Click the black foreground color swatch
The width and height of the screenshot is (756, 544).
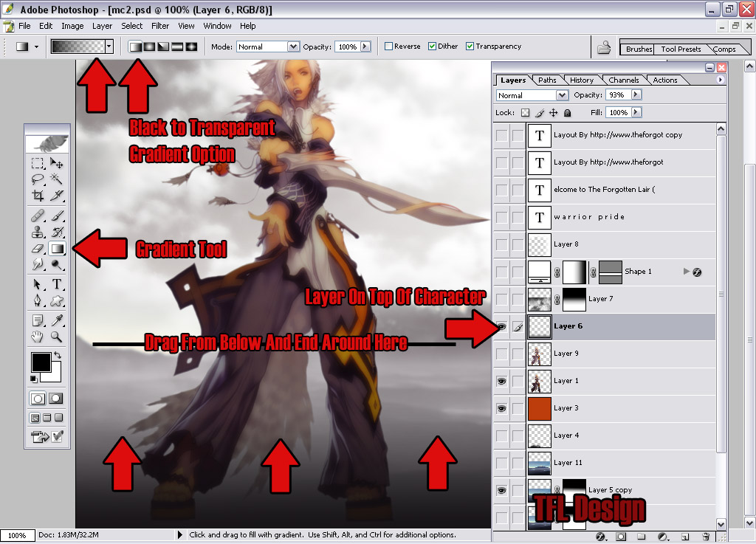pyautogui.click(x=41, y=362)
